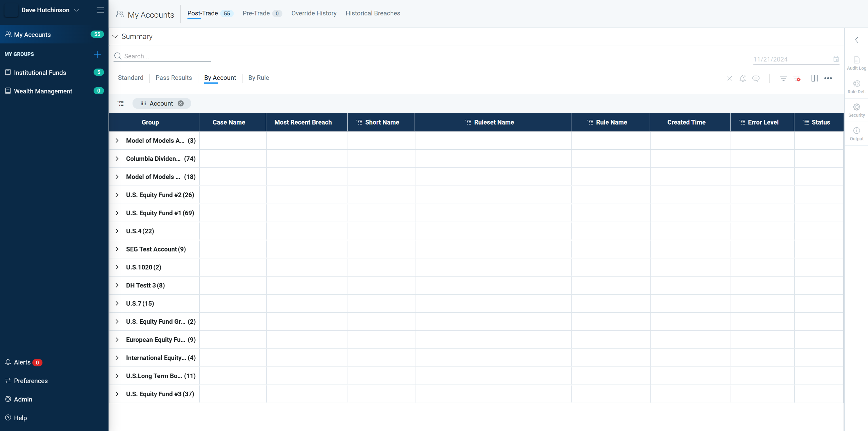
Task: Click the filter icon in toolbar
Action: pyautogui.click(x=783, y=78)
